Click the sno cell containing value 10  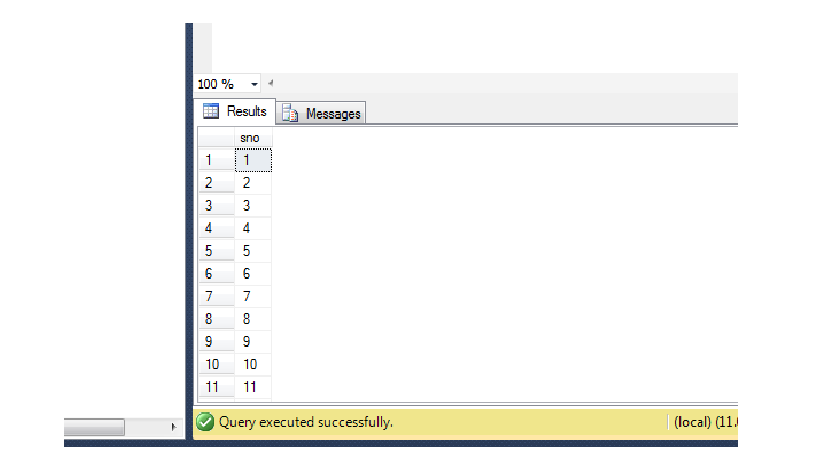coord(252,365)
